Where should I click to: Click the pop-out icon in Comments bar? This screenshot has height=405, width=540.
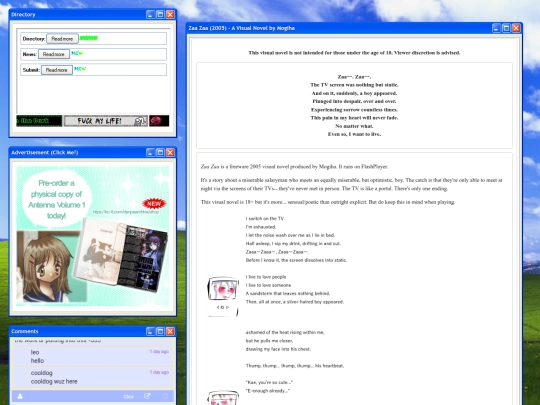[x=147, y=396]
